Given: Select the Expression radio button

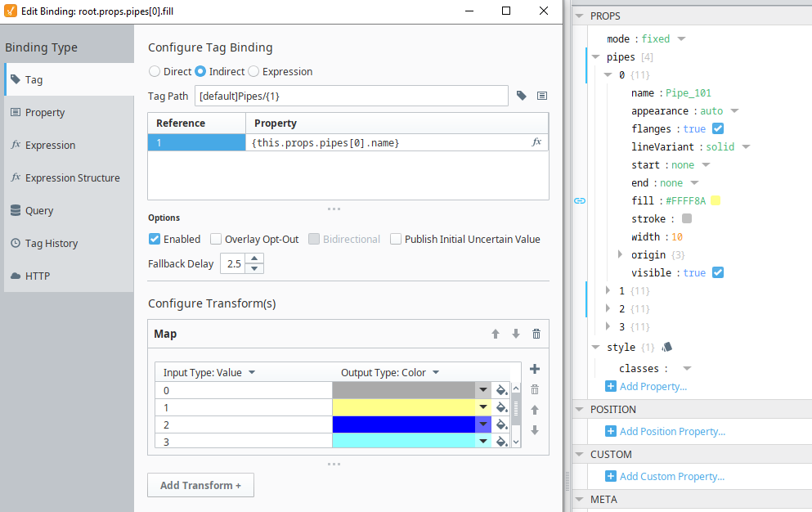Looking at the screenshot, I should coord(253,72).
